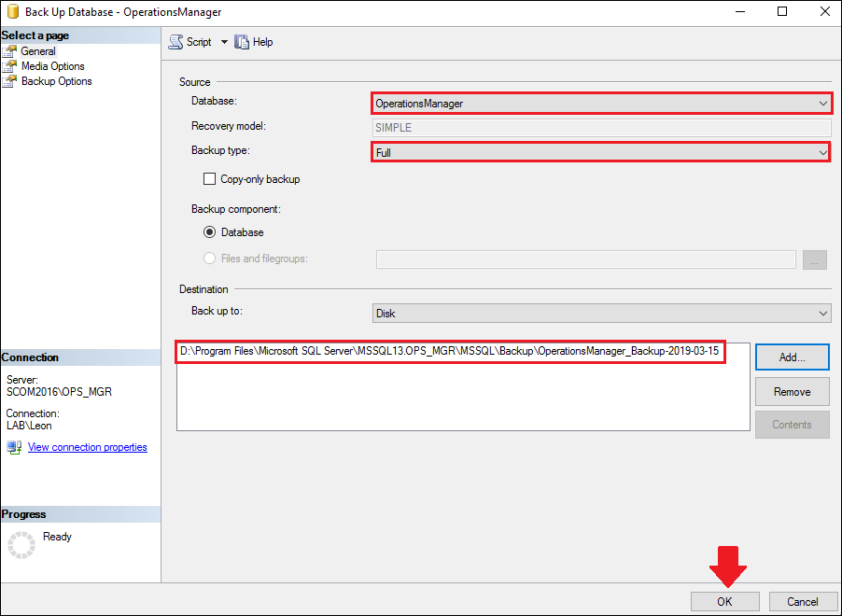The height and width of the screenshot is (616, 842).
Task: Click OK to start the backup
Action: (x=725, y=601)
